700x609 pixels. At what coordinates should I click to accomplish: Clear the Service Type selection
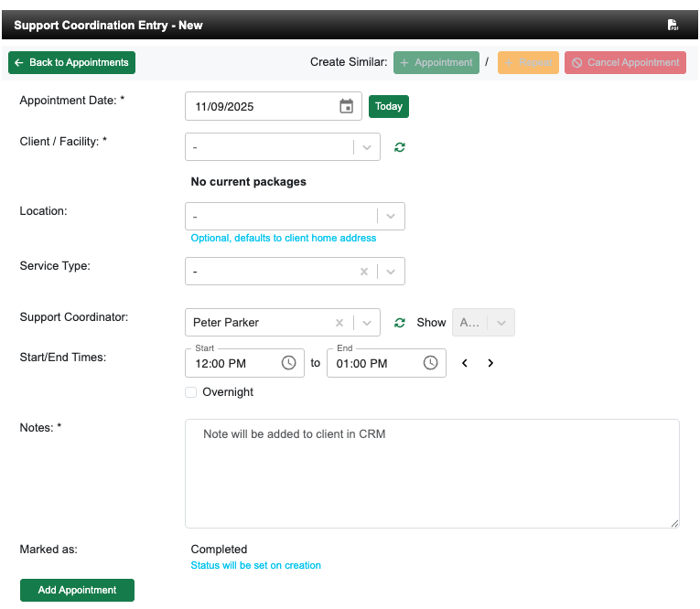(x=364, y=272)
